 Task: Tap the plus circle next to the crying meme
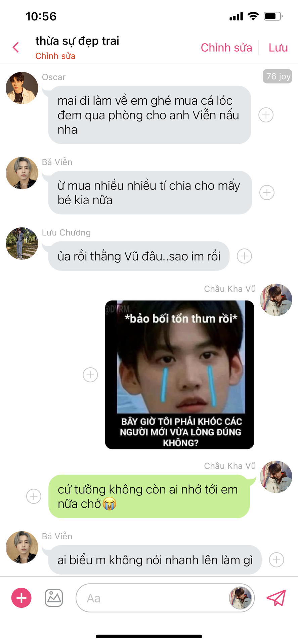[x=90, y=375]
